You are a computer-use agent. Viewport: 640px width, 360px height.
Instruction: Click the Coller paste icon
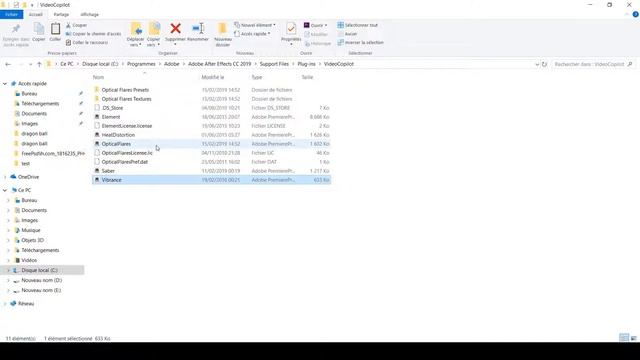[x=55, y=29]
